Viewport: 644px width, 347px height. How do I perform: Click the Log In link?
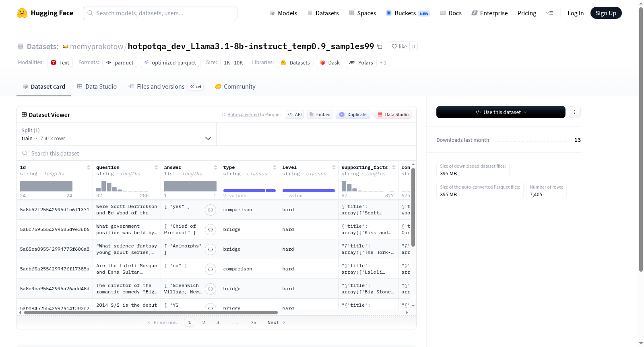coord(576,13)
